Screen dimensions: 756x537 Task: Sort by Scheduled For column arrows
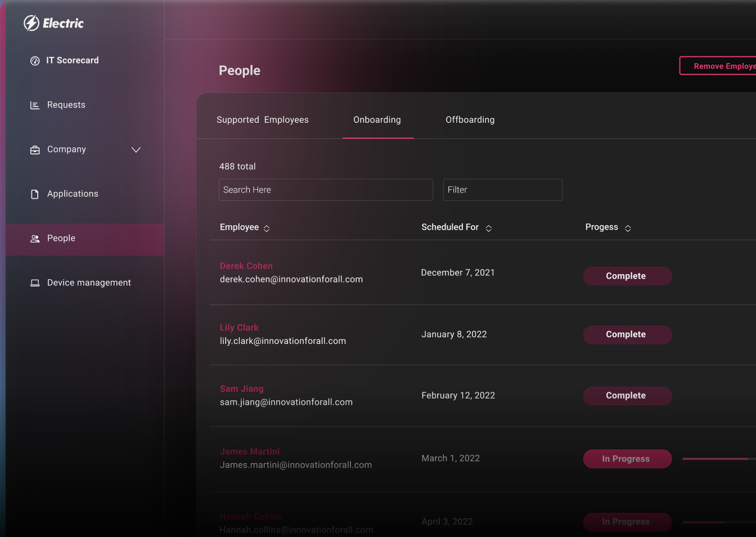(x=489, y=229)
